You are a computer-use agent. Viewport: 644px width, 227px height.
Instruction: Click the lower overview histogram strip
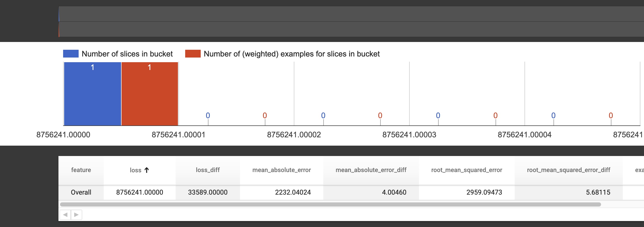pyautogui.click(x=351, y=29)
